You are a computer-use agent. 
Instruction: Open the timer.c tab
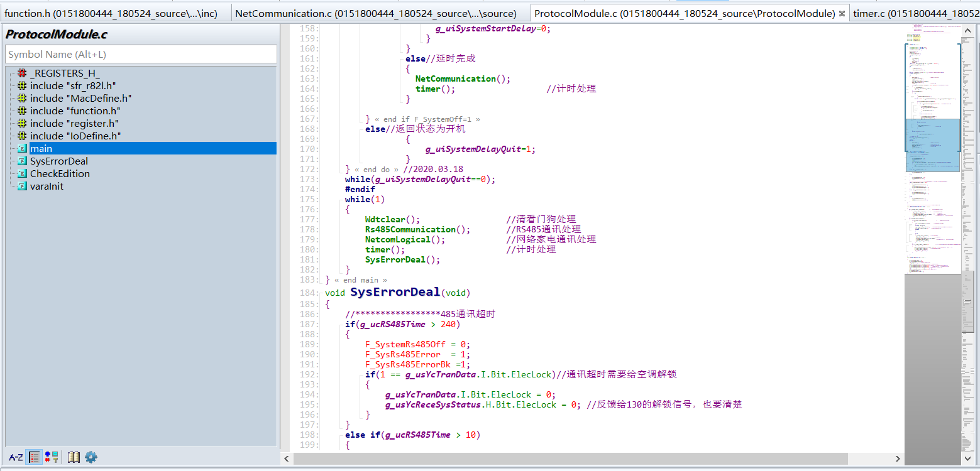click(x=915, y=13)
